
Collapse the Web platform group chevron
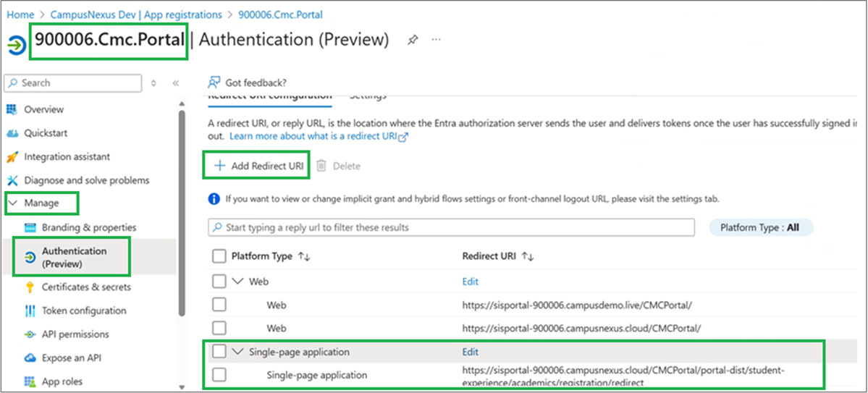[x=238, y=282]
